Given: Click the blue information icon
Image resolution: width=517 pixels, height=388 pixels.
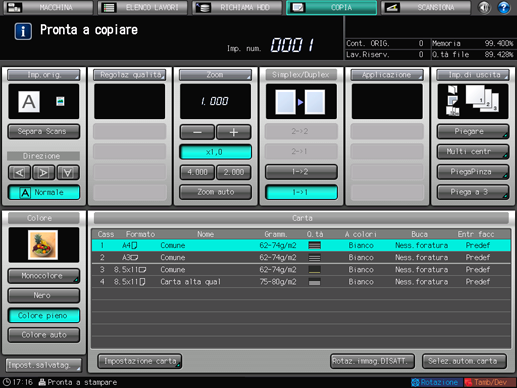Looking at the screenshot, I should [x=23, y=31].
